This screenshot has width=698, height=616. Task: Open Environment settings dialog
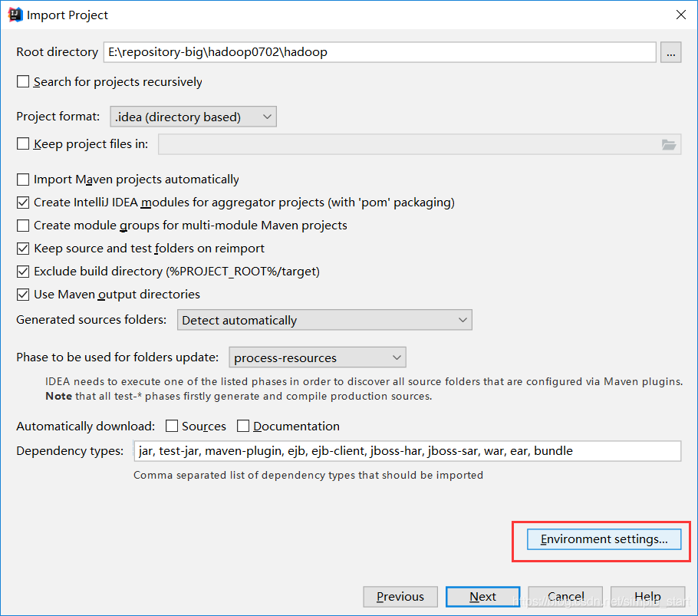(x=604, y=539)
